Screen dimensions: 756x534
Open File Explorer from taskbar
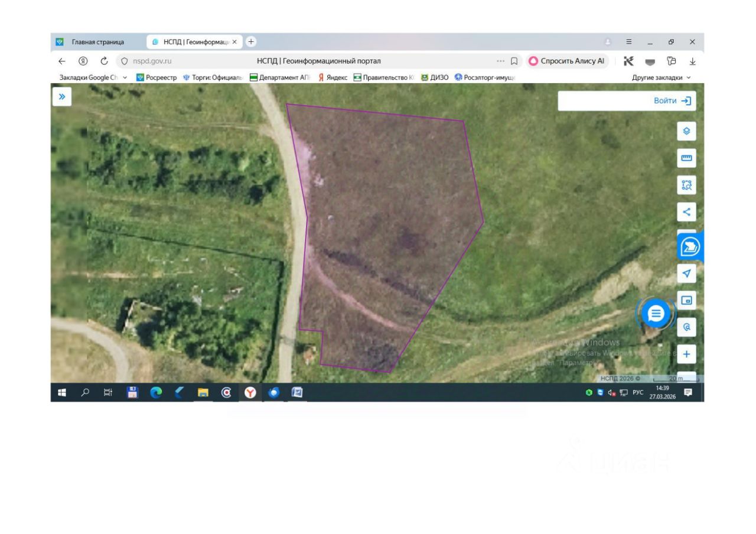coord(203,392)
